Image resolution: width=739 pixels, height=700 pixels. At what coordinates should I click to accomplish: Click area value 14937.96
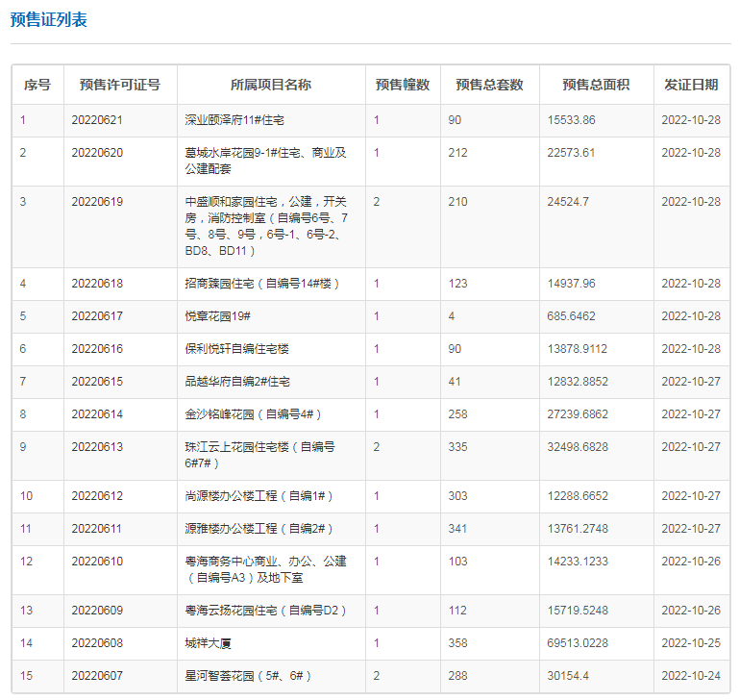[571, 284]
